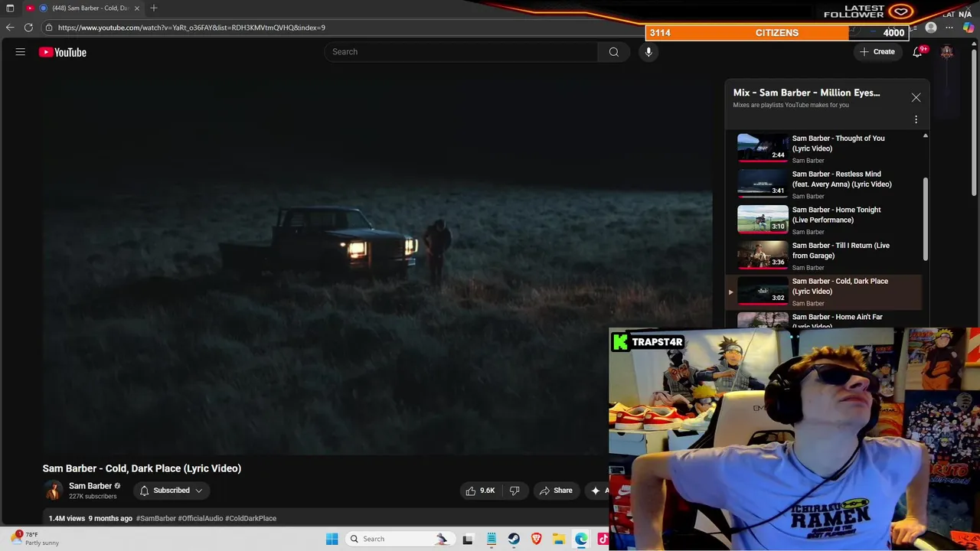Start voice search with the microphone icon
The image size is (980, 551).
648,52
